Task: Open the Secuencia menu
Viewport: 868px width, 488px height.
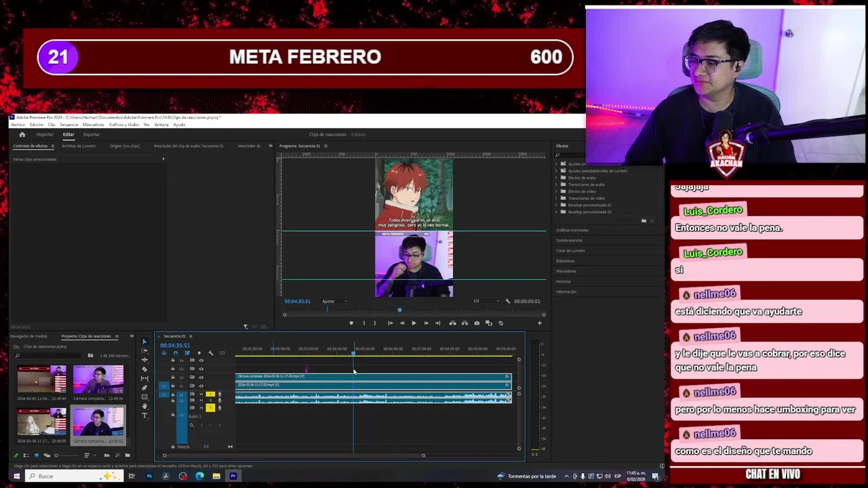Action: pos(68,125)
